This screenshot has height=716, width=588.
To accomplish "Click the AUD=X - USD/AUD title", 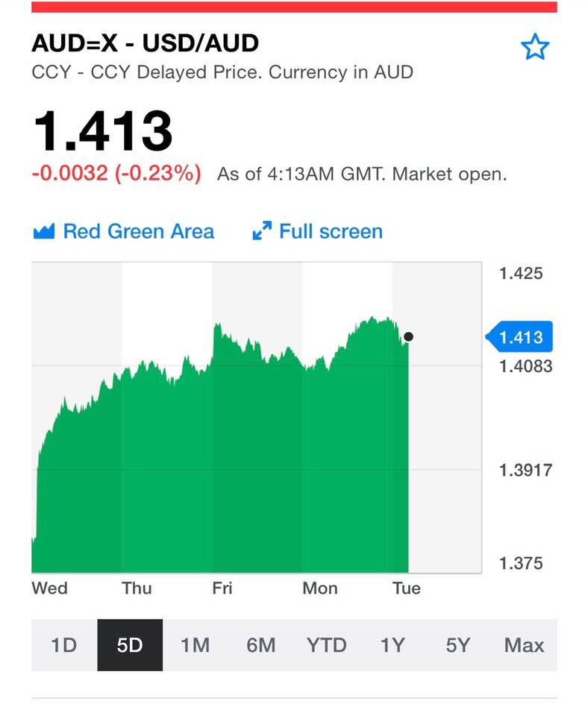I will pyautogui.click(x=146, y=43).
